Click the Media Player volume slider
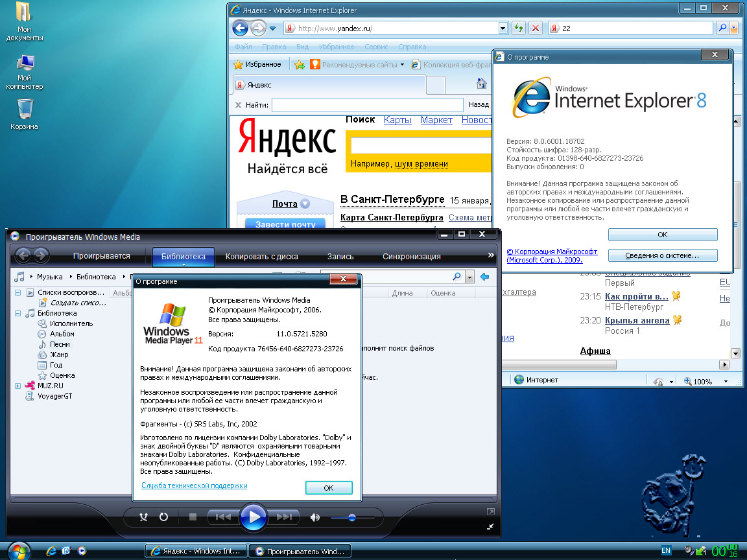This screenshot has height=560, width=747. pyautogui.click(x=352, y=517)
